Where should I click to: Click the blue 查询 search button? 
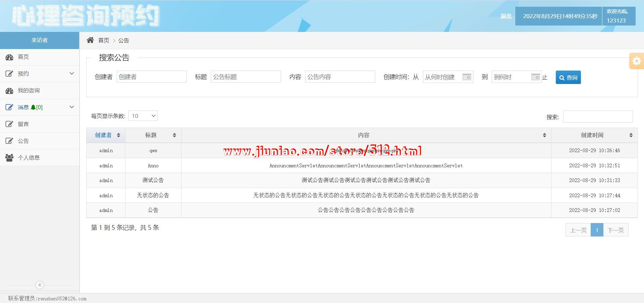pos(568,77)
